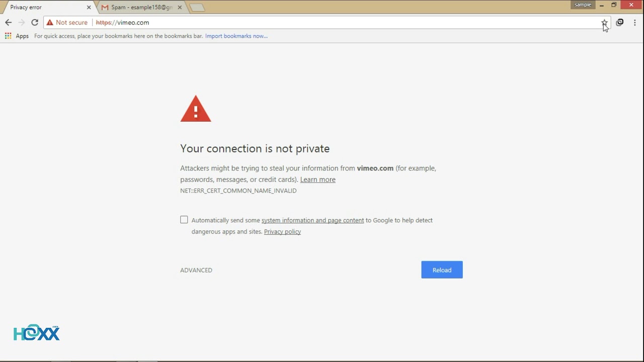Click the blue Reload button
644x362 pixels.
442,270
